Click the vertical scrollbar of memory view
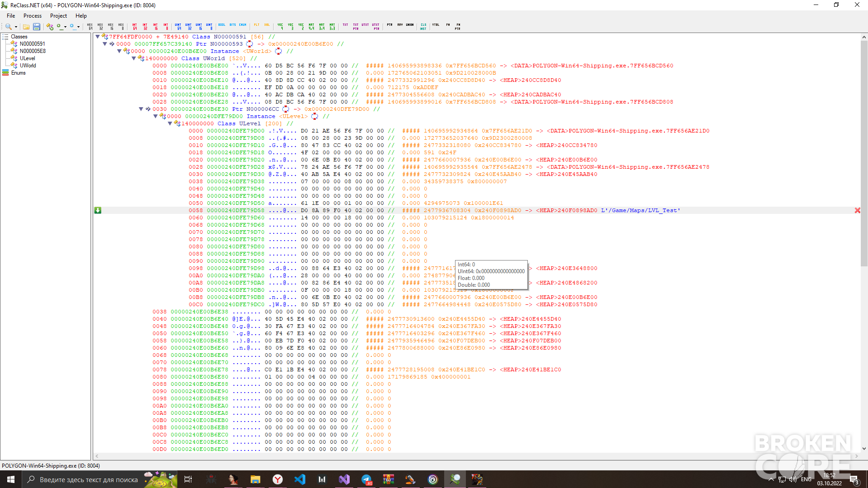Image resolution: width=868 pixels, height=488 pixels. click(864, 154)
